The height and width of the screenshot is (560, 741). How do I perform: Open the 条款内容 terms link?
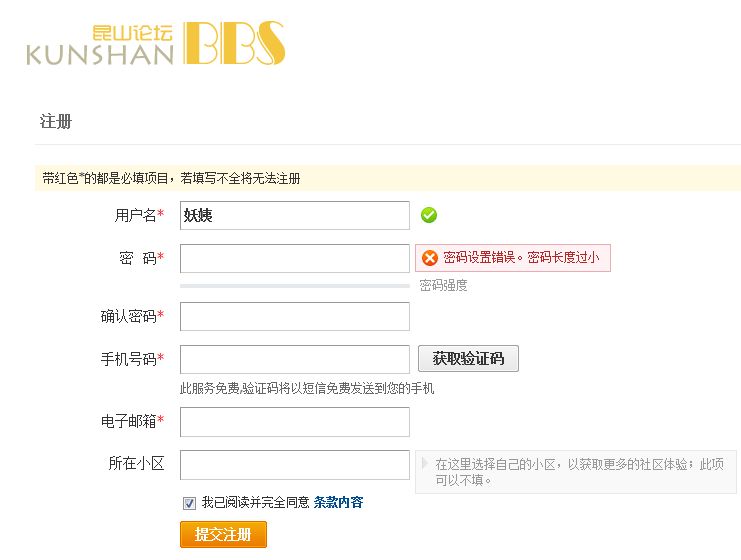tap(338, 502)
